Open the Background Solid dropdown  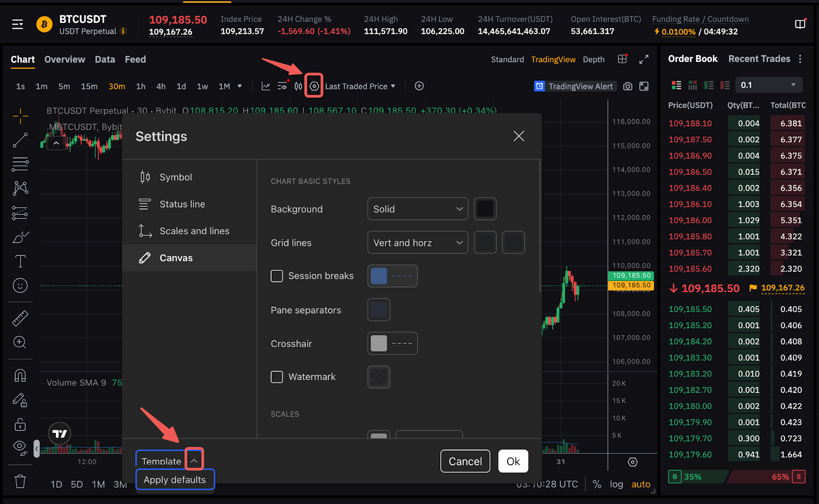click(417, 209)
